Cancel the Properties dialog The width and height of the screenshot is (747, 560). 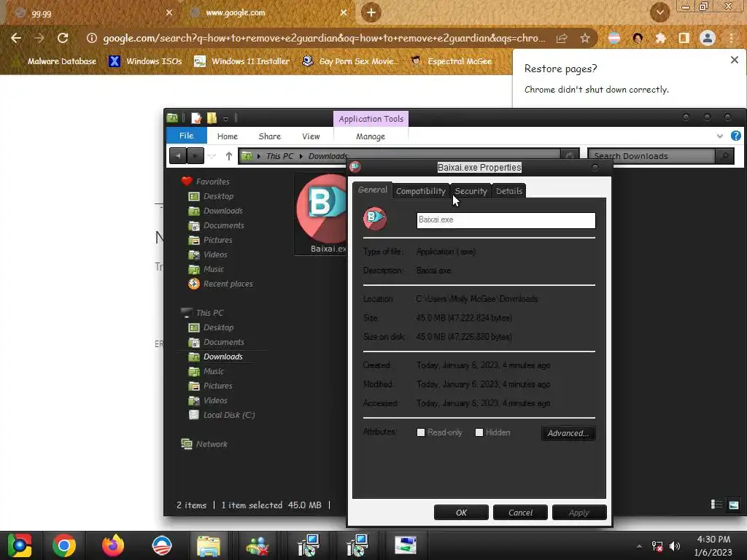tap(520, 513)
